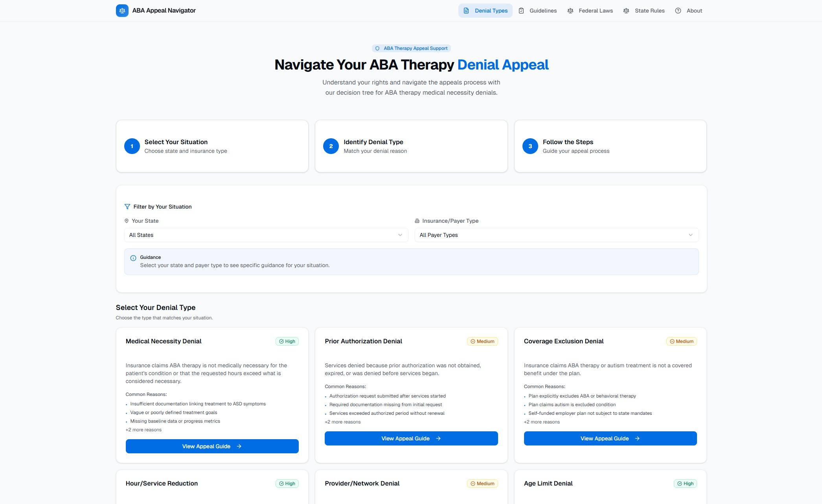
Task: Switch to the Denial Types tab
Action: (485, 11)
